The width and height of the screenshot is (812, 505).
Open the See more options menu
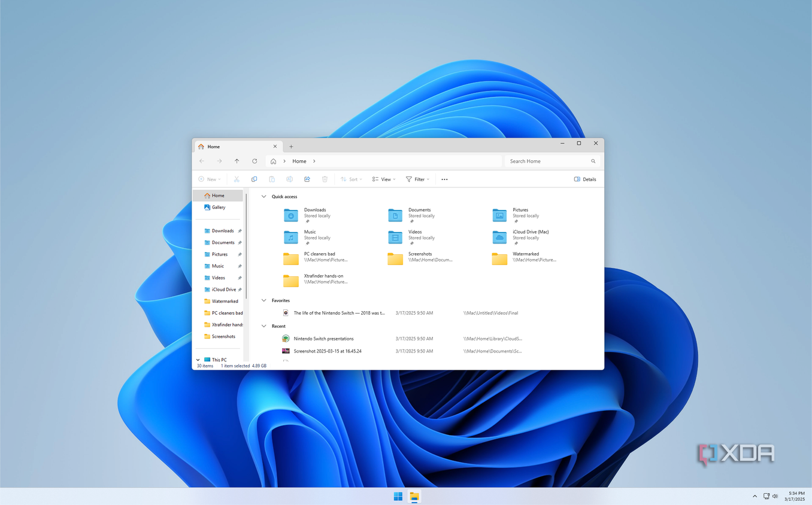[x=444, y=179]
